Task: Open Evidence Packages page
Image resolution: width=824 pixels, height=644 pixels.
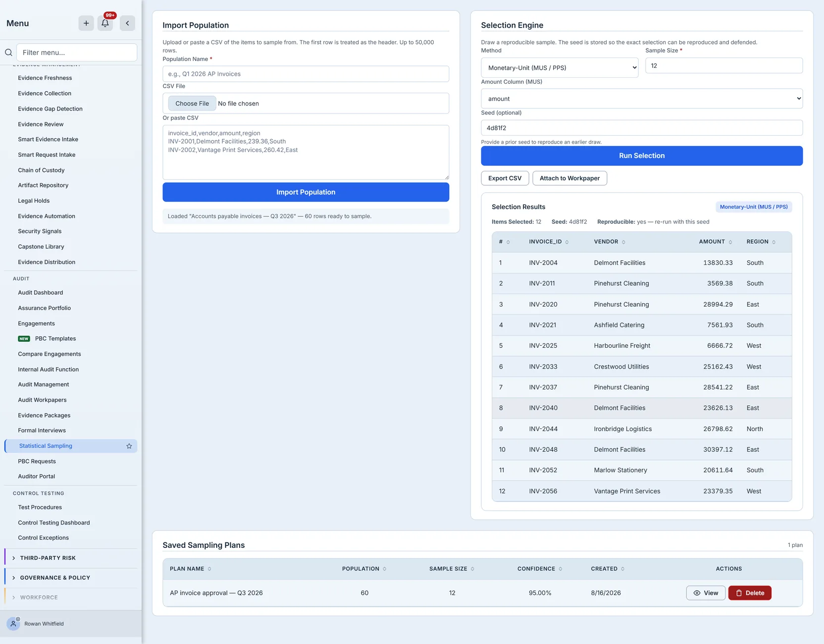Action: [44, 416]
